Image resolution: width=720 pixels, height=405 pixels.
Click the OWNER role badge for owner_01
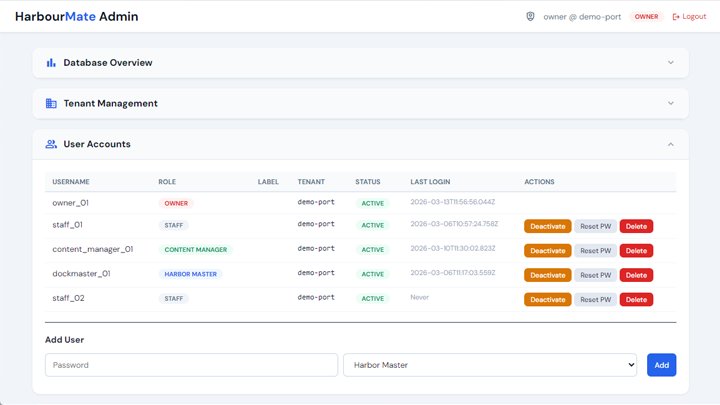[x=176, y=203]
